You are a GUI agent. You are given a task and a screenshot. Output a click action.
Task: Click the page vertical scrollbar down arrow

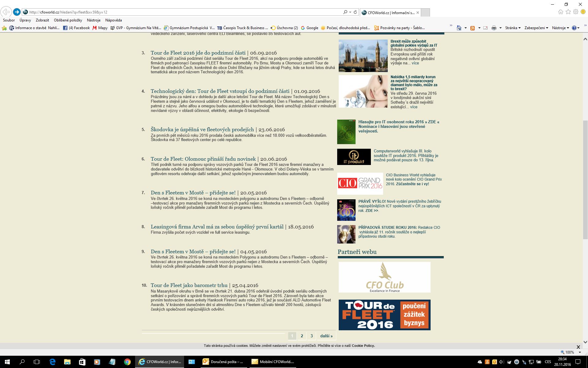[x=585, y=342]
